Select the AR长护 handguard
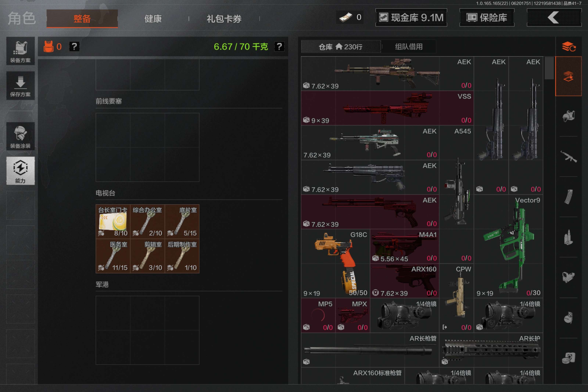The width and height of the screenshot is (588, 392). [x=491, y=350]
